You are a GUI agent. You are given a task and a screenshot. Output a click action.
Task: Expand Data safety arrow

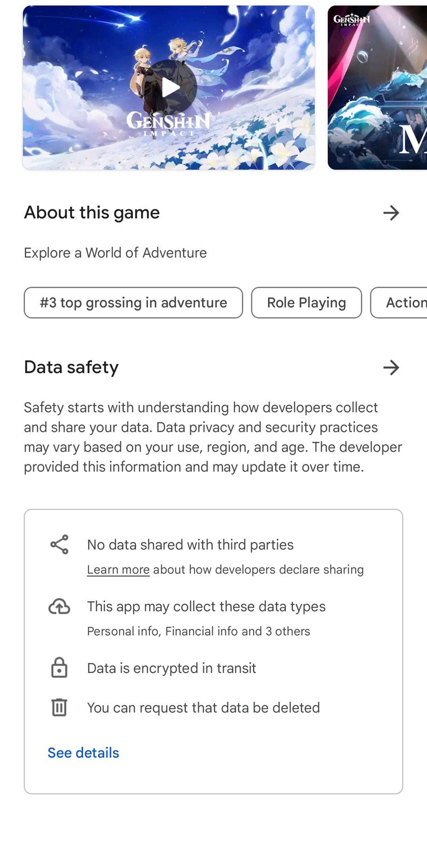click(391, 367)
